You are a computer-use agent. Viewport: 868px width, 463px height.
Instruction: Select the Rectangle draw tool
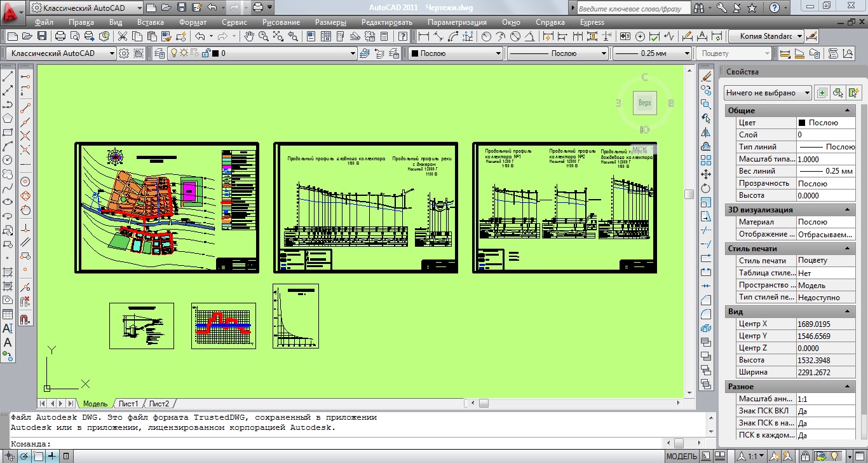[x=8, y=132]
